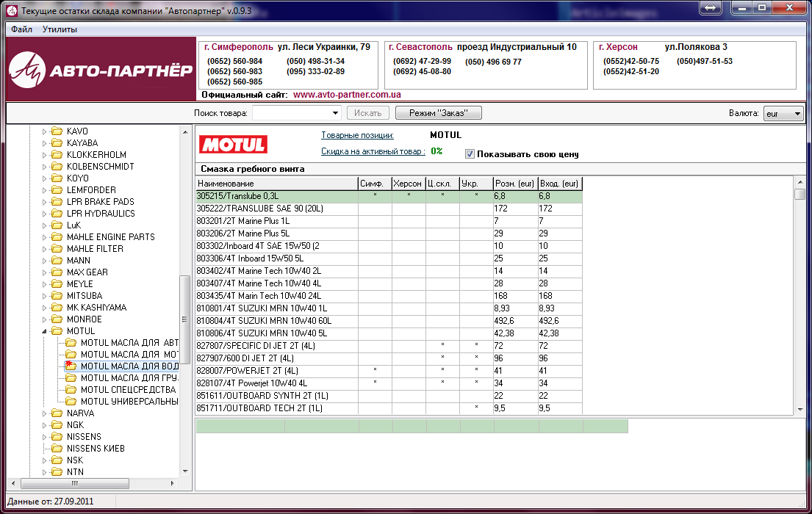This screenshot has width=812, height=514.
Task: Click the Вход. (eur) column header
Action: click(560, 184)
